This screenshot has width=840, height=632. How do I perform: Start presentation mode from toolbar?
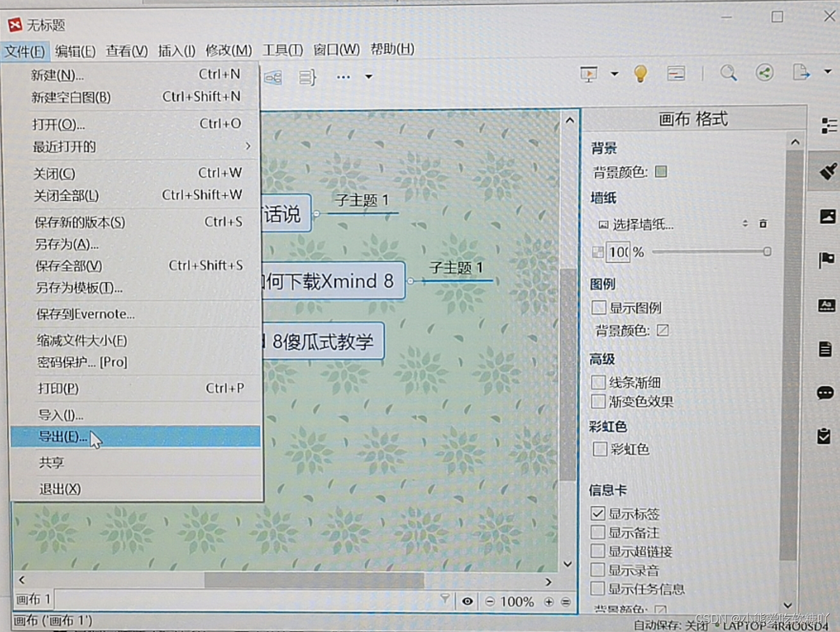point(589,74)
